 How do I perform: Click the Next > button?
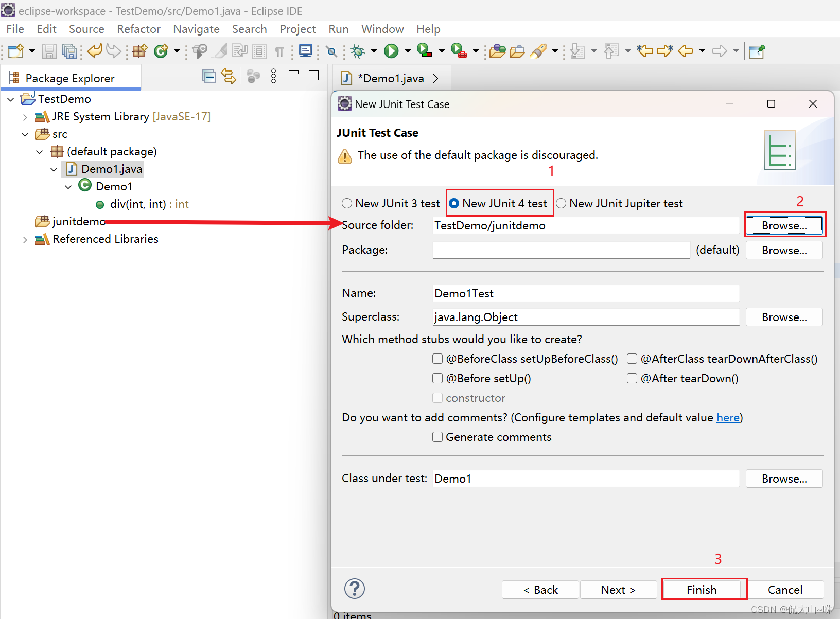618,590
